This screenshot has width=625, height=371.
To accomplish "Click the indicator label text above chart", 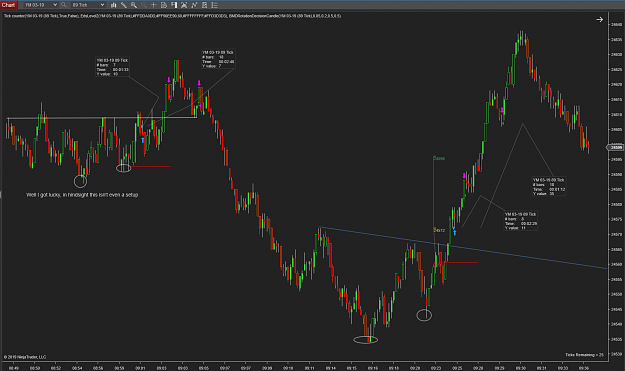I will pyautogui.click(x=172, y=16).
